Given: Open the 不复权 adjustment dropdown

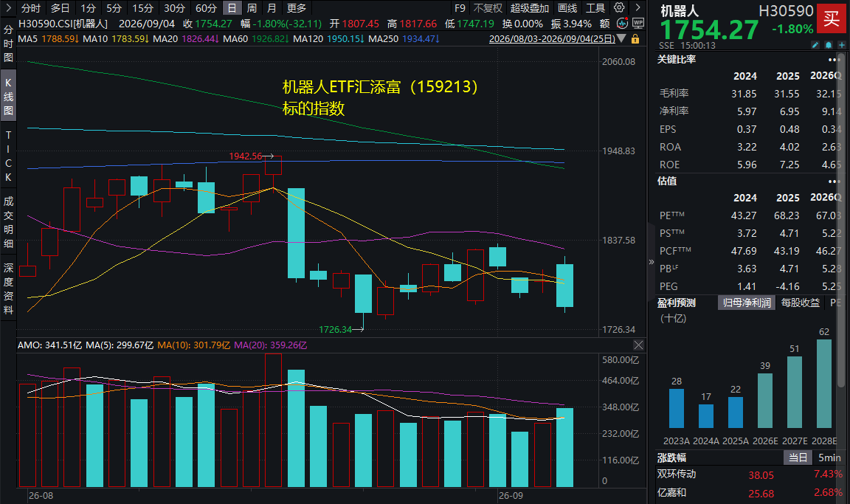Looking at the screenshot, I should click(488, 8).
